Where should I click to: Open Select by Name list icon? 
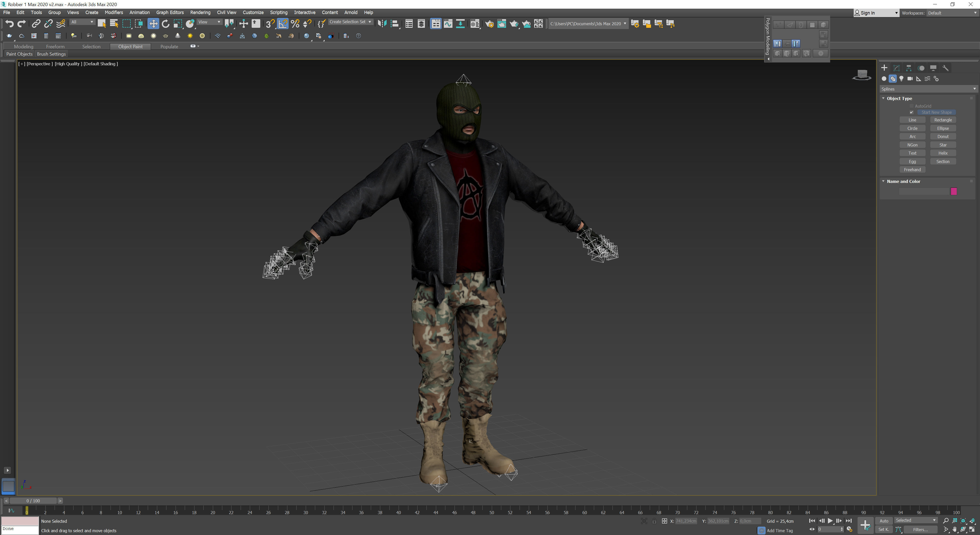pos(114,23)
